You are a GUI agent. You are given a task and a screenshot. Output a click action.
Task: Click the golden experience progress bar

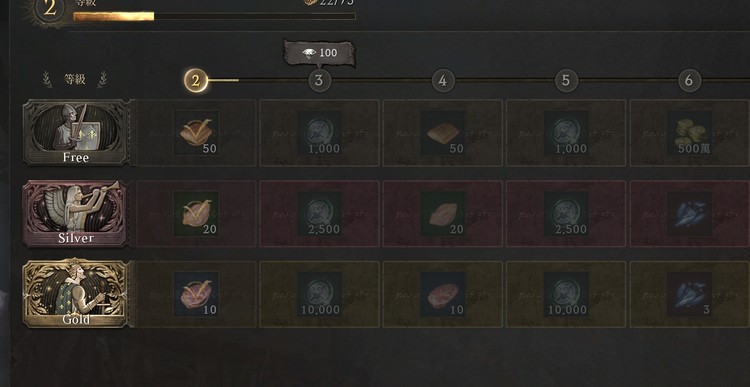tap(214, 17)
